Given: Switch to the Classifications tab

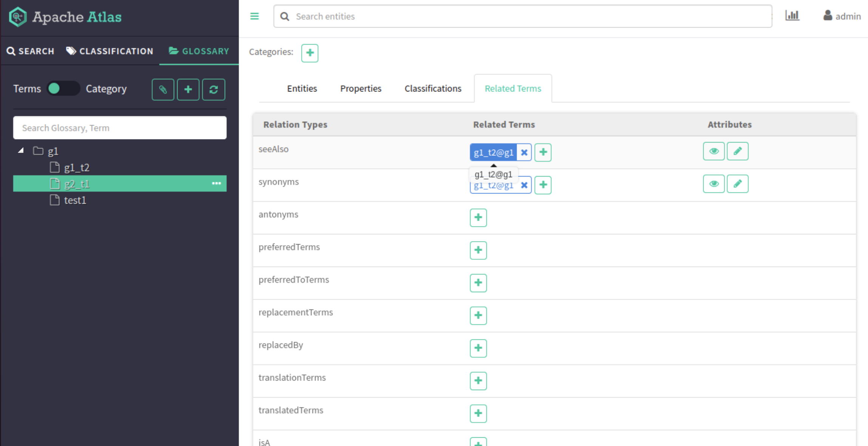Looking at the screenshot, I should tap(433, 88).
